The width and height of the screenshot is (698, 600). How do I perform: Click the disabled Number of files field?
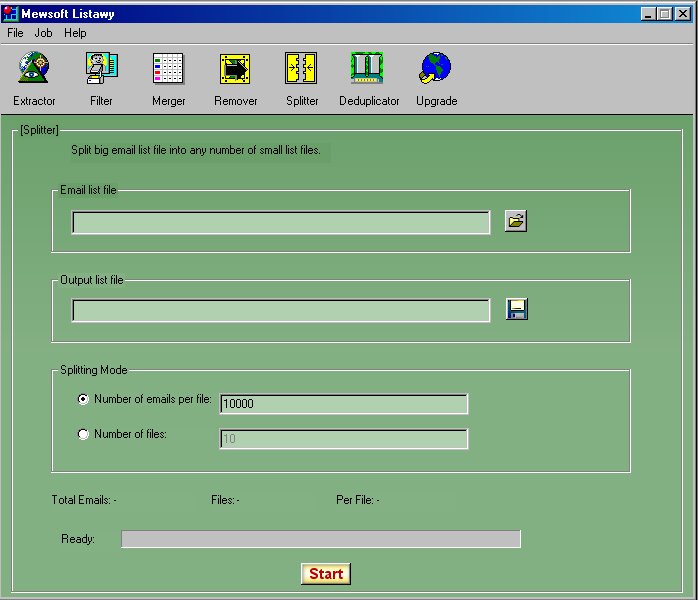pos(344,439)
